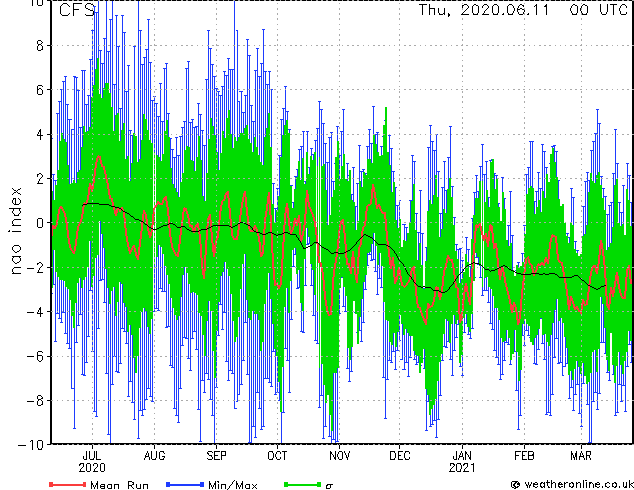Select the FEB month marker

(524, 454)
